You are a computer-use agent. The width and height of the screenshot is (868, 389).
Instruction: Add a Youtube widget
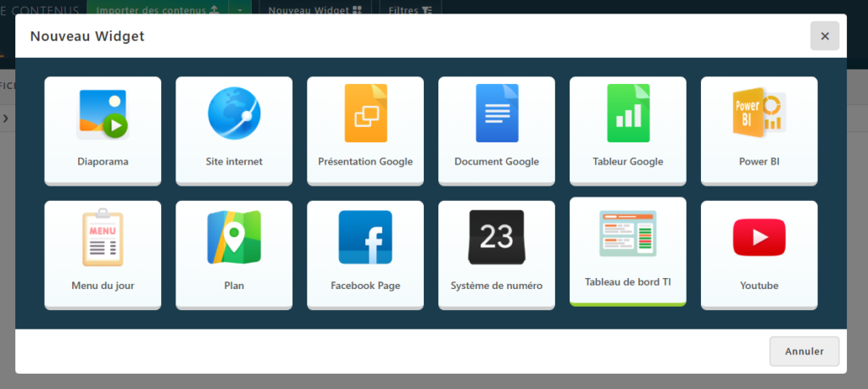click(759, 237)
